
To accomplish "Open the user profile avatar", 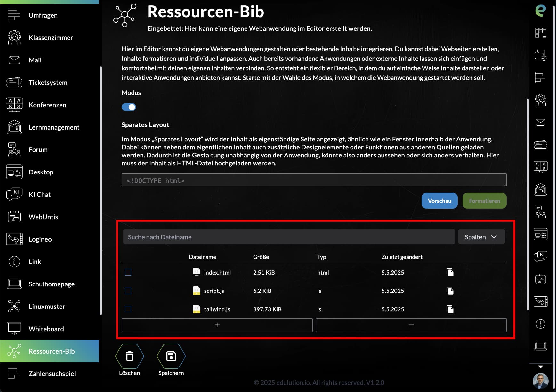I will (540, 381).
